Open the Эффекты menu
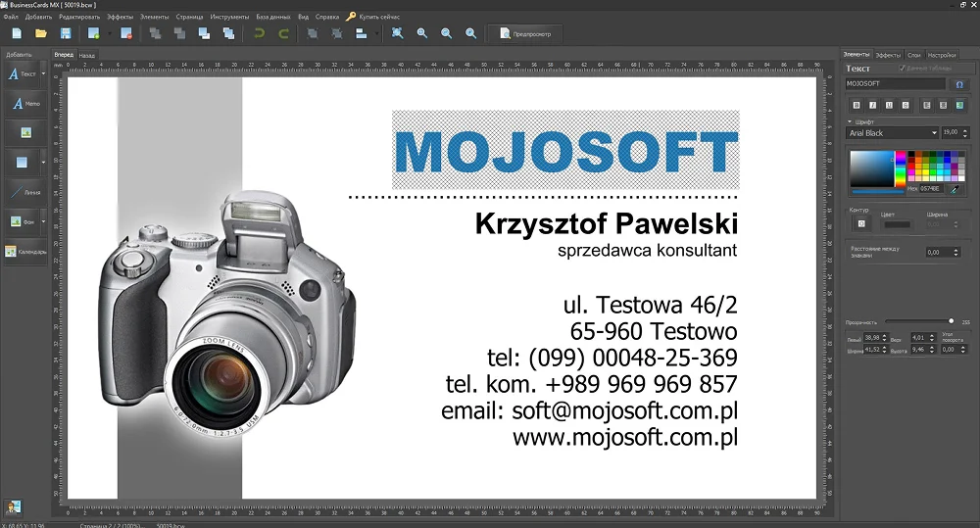The height and width of the screenshot is (528, 980). click(120, 17)
